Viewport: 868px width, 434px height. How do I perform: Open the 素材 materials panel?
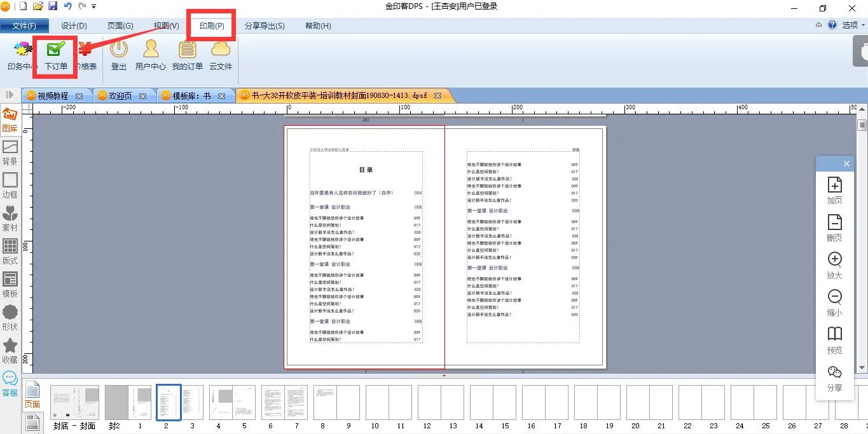(10, 219)
